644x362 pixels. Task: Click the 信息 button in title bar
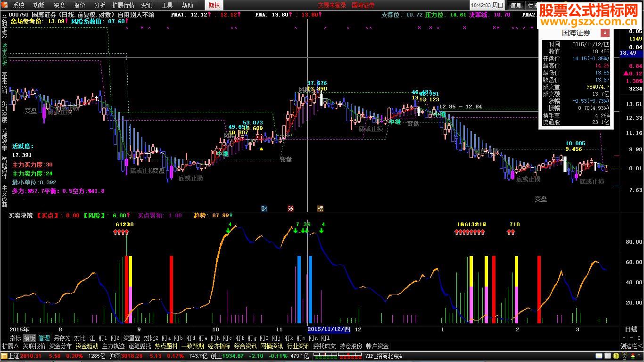click(x=516, y=5)
